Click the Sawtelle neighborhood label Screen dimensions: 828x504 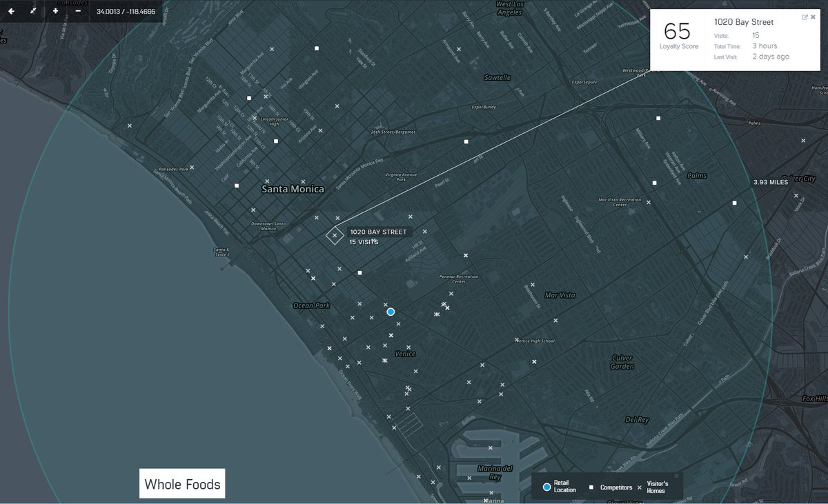point(497,78)
